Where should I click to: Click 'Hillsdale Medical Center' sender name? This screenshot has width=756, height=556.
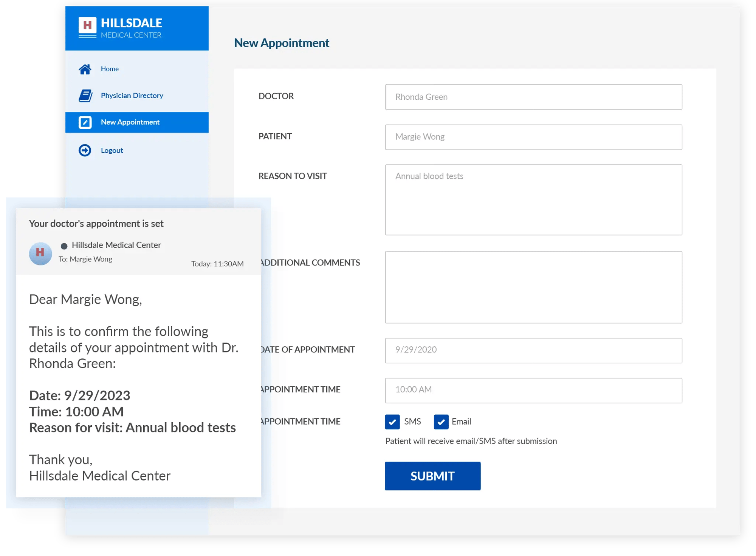coord(116,245)
